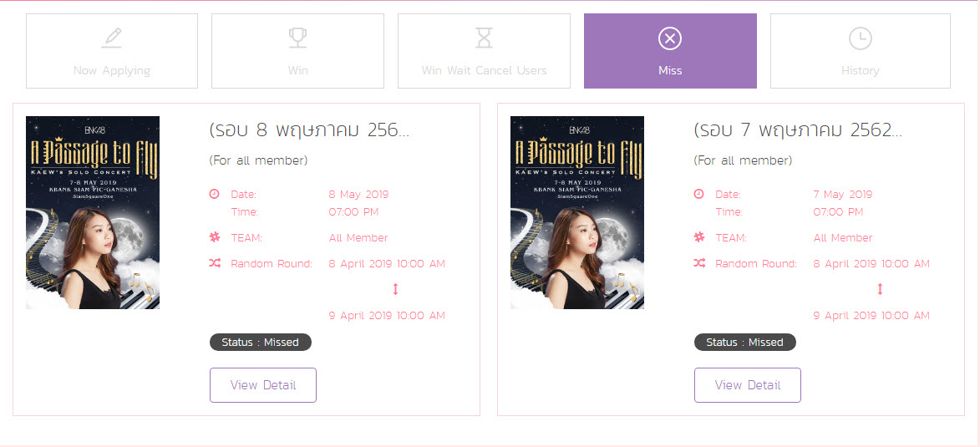The height and width of the screenshot is (447, 980).
Task: Open View Detail for the 7 May 2019 concert
Action: click(748, 385)
